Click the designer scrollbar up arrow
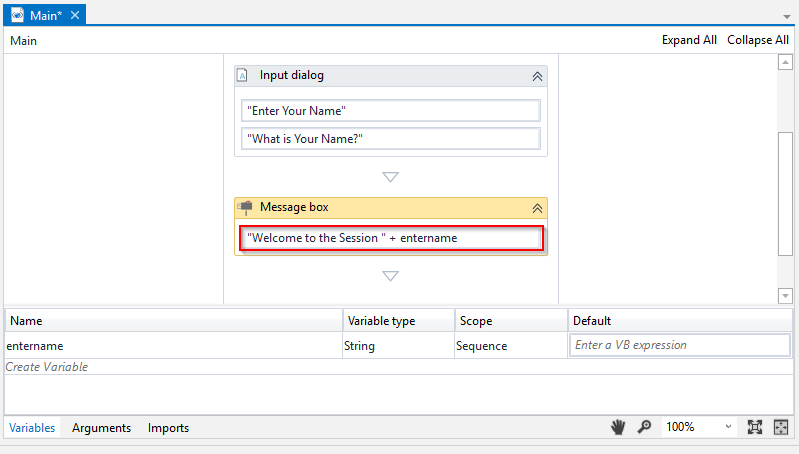This screenshot has height=454, width=799. click(x=785, y=62)
